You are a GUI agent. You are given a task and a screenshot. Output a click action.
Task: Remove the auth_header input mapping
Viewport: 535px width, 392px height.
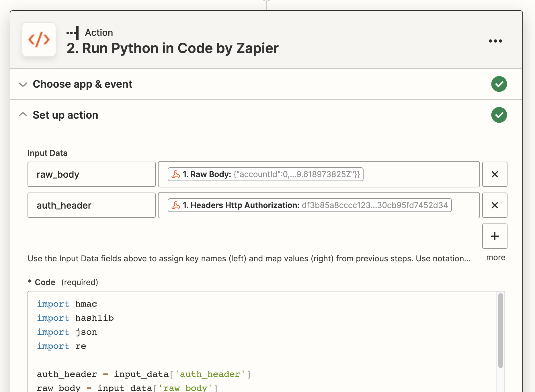tap(495, 205)
